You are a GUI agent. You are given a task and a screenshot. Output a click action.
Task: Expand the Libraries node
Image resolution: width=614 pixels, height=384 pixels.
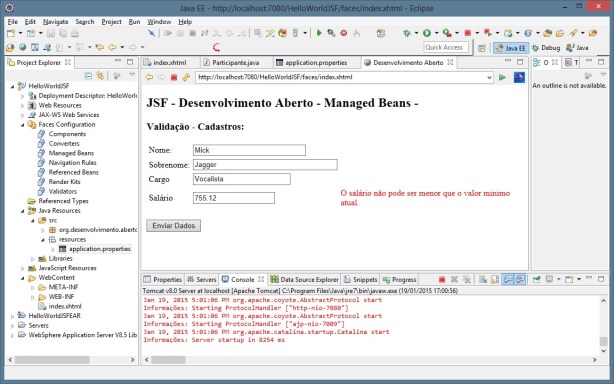pos(33,259)
